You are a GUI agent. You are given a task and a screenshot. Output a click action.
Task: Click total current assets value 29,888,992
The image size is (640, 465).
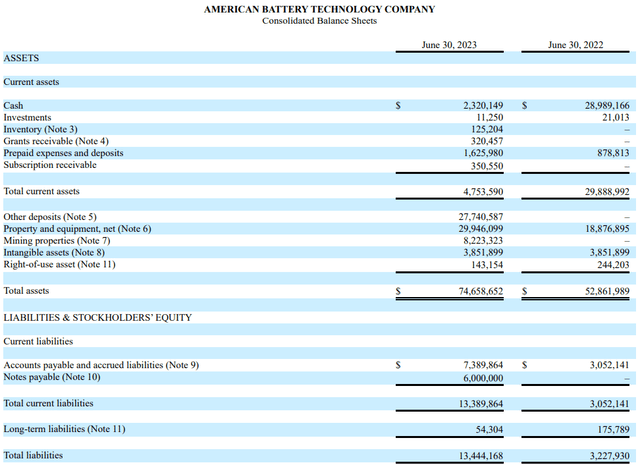pyautogui.click(x=607, y=191)
